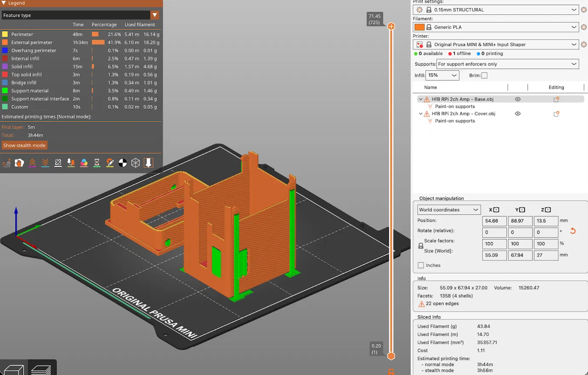Click the orange Generic PLA filament color swatch
The image size is (588, 375).
(x=419, y=27)
